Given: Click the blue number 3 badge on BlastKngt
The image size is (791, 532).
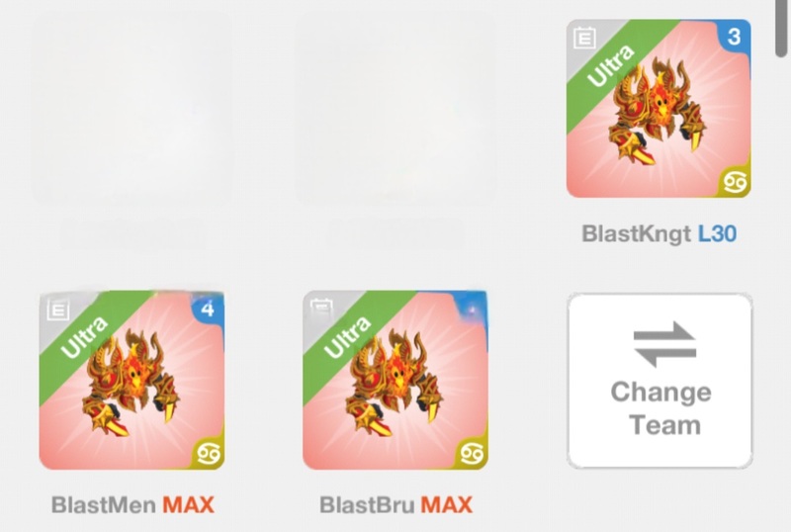Looking at the screenshot, I should (x=734, y=36).
